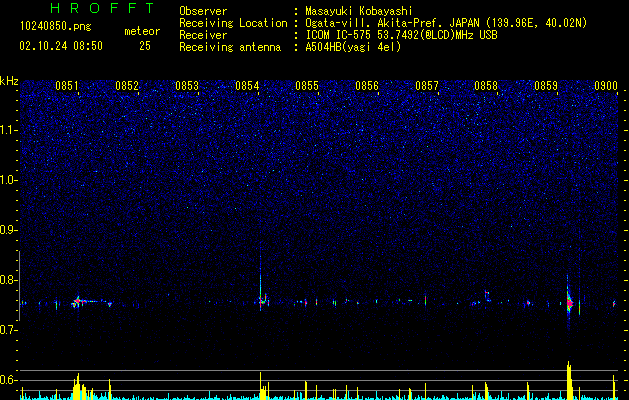Screen dimensions: 629x400
Task: Click the 0858 time marker
Action: click(486, 86)
